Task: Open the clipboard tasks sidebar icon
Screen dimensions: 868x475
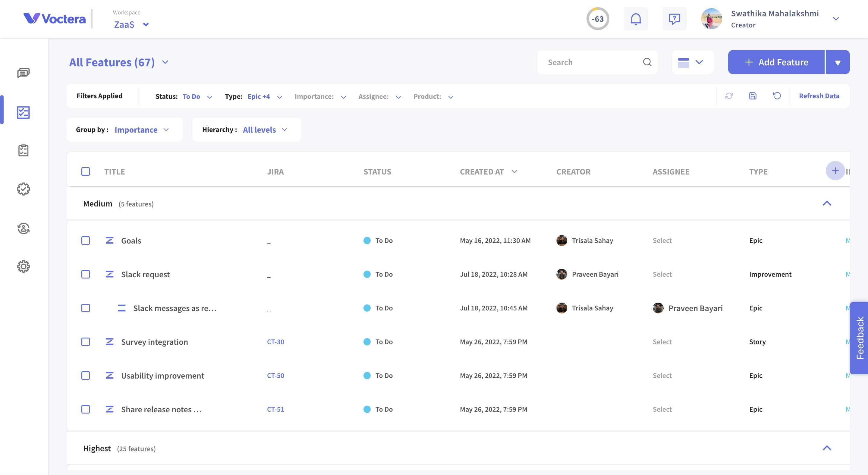Action: click(23, 151)
